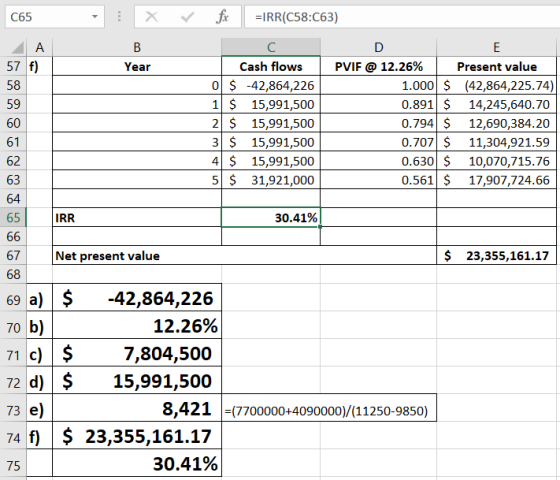Click present value cell 10,070,715.76
Image resolution: width=560 pixels, height=480 pixels.
[x=496, y=161]
